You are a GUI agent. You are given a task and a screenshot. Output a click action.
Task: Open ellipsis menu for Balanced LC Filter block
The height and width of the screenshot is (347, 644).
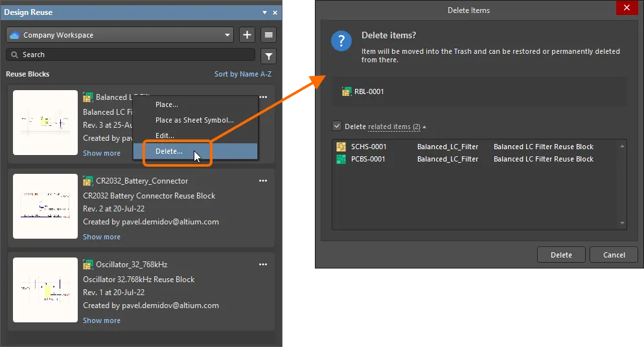click(x=263, y=97)
